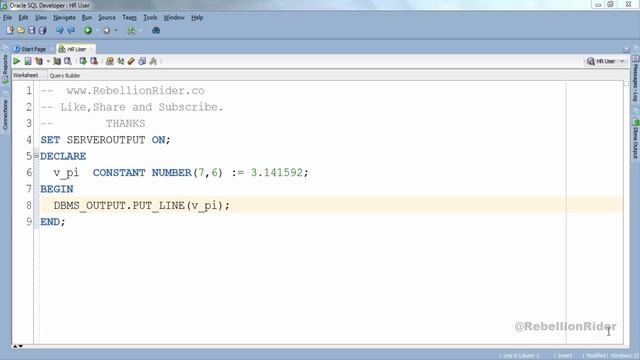Open the Run menu

point(87,18)
